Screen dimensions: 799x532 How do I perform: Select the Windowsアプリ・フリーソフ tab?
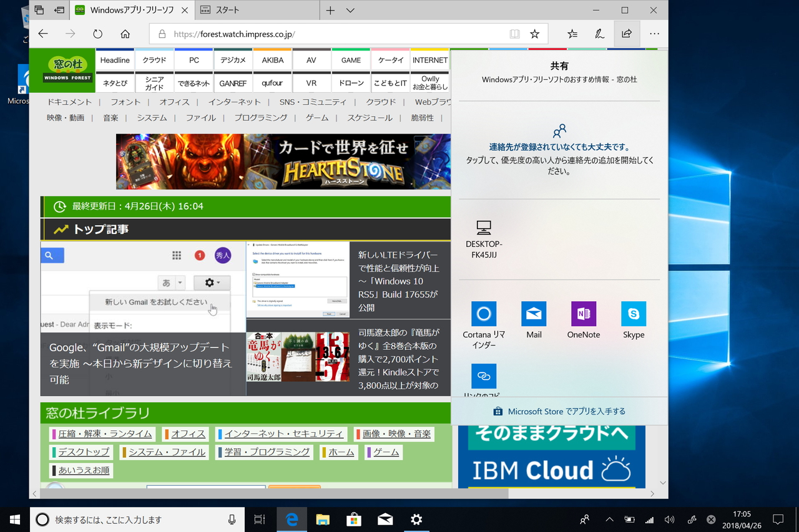(x=132, y=11)
